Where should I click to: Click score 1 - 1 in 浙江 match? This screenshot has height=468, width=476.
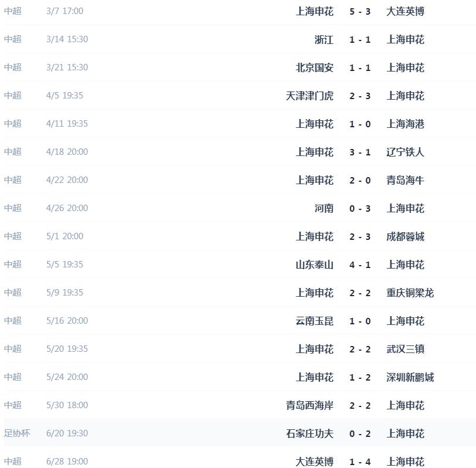click(360, 40)
